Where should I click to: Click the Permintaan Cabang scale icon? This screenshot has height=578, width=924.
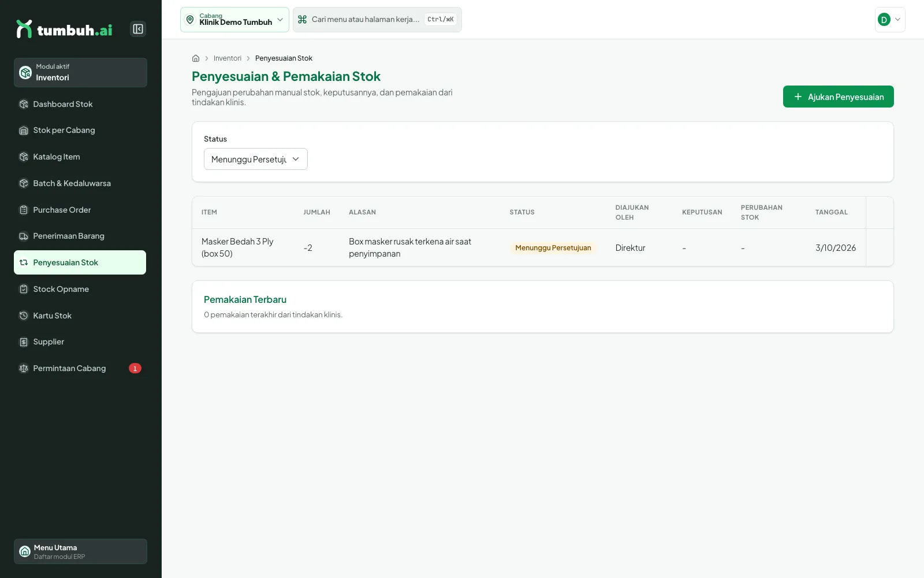24,368
